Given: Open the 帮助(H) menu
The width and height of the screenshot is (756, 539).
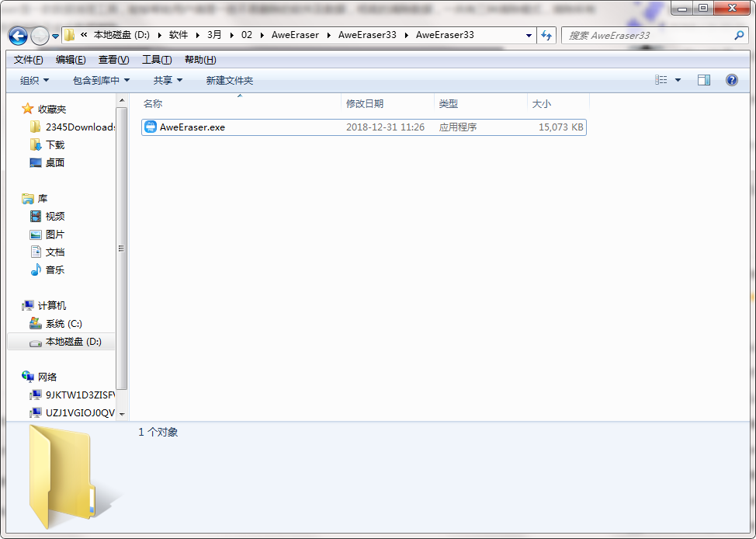Looking at the screenshot, I should click(200, 60).
